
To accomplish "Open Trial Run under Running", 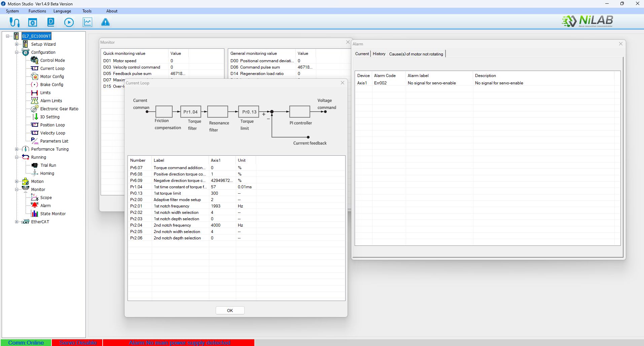I will click(x=48, y=165).
